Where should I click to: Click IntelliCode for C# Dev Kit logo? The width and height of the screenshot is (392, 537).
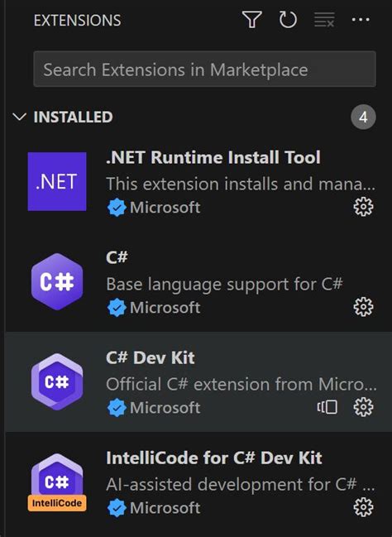coord(57,482)
